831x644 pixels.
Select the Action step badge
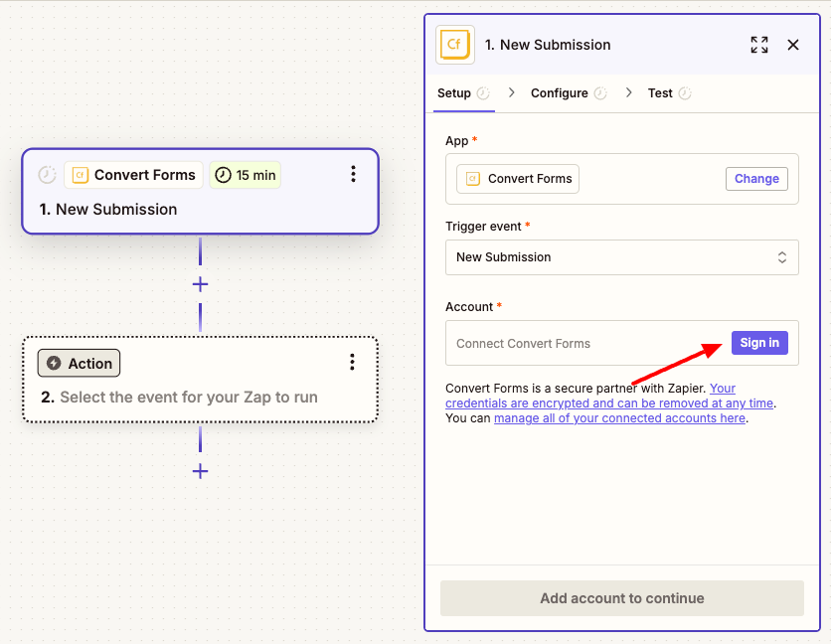coord(79,363)
